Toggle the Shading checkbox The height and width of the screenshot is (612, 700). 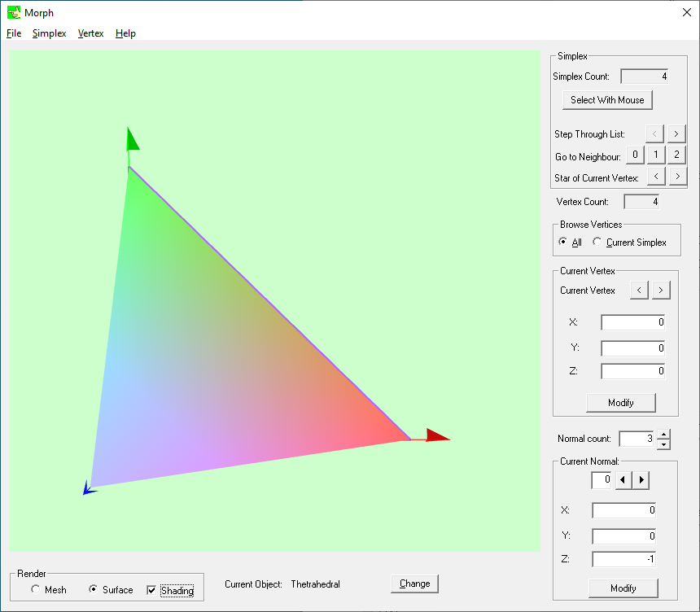click(x=151, y=590)
